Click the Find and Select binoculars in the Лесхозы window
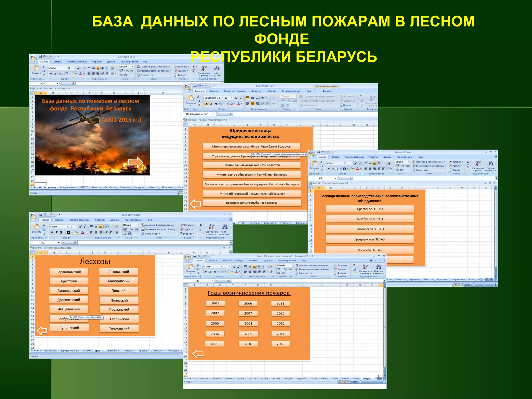The image size is (532, 399). [x=224, y=227]
